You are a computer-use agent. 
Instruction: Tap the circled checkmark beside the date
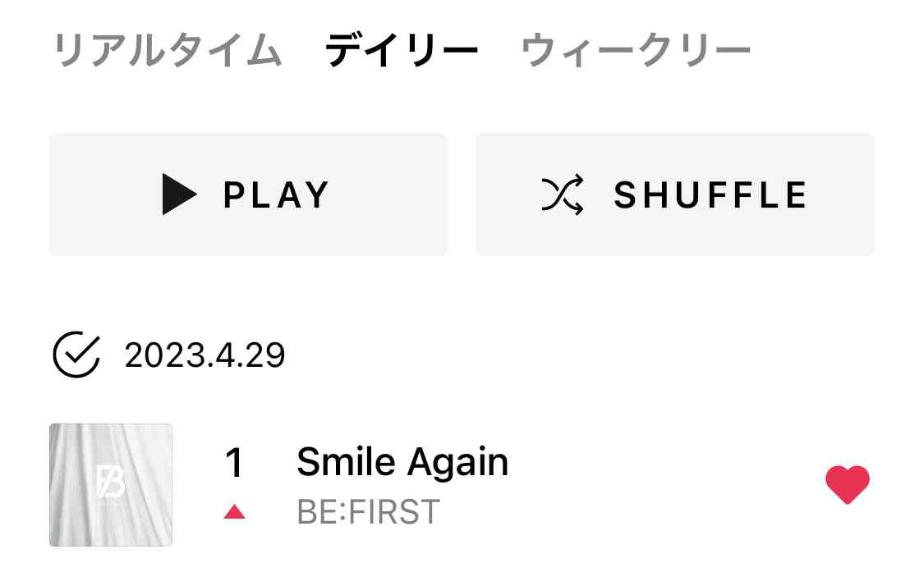[x=76, y=355]
